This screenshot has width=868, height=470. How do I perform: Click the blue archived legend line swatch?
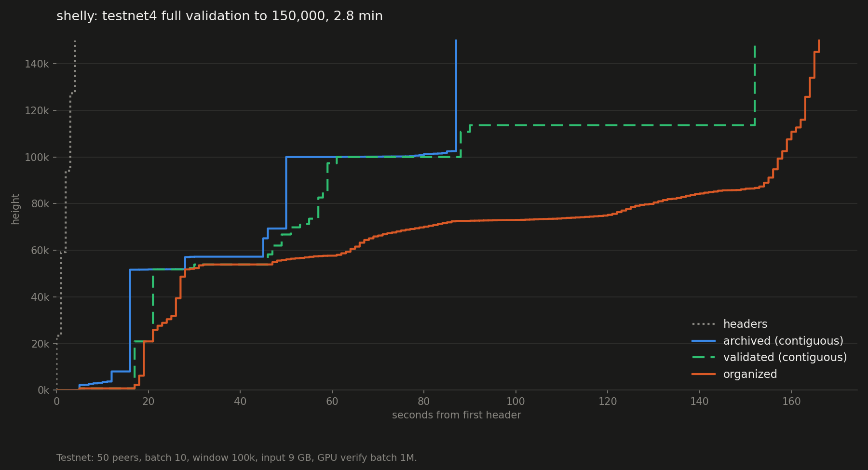704,341
